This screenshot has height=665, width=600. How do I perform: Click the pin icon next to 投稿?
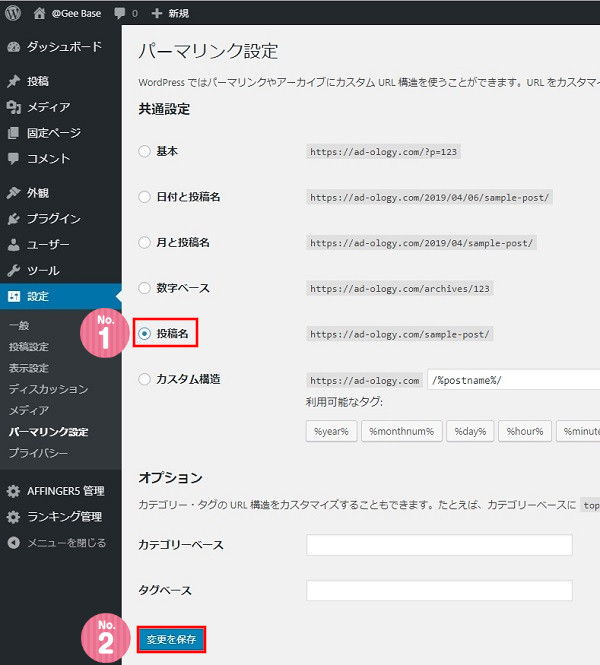14,81
